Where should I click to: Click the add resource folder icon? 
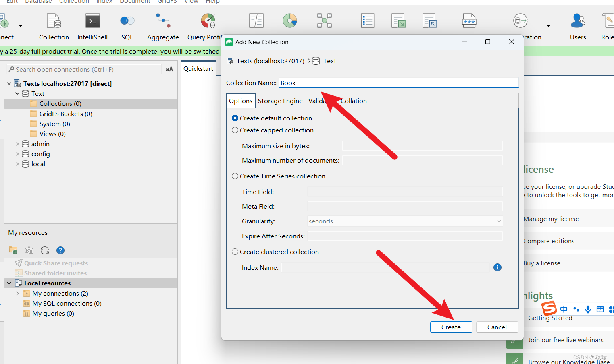pos(13,250)
